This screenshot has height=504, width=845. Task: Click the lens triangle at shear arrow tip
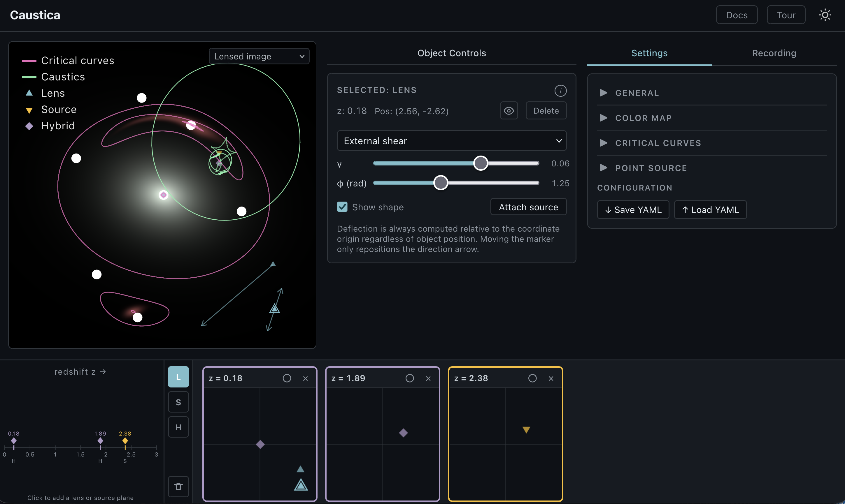273,264
